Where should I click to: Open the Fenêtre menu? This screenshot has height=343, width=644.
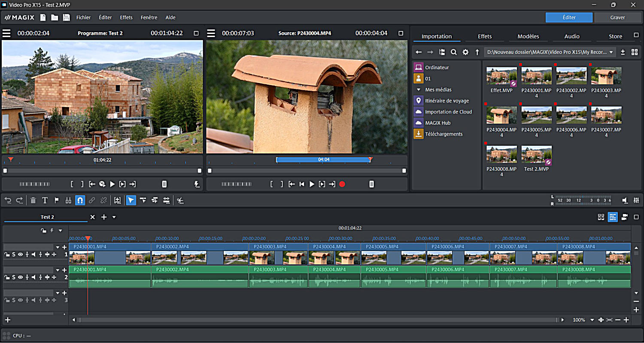pyautogui.click(x=149, y=18)
